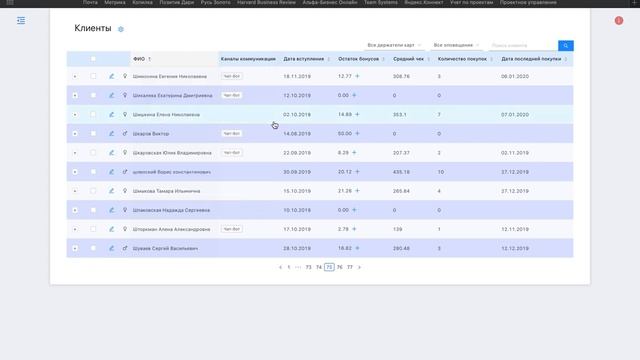Viewport: 640px width, 360px height.
Task: Go to page 76 in pagination
Action: (340, 267)
